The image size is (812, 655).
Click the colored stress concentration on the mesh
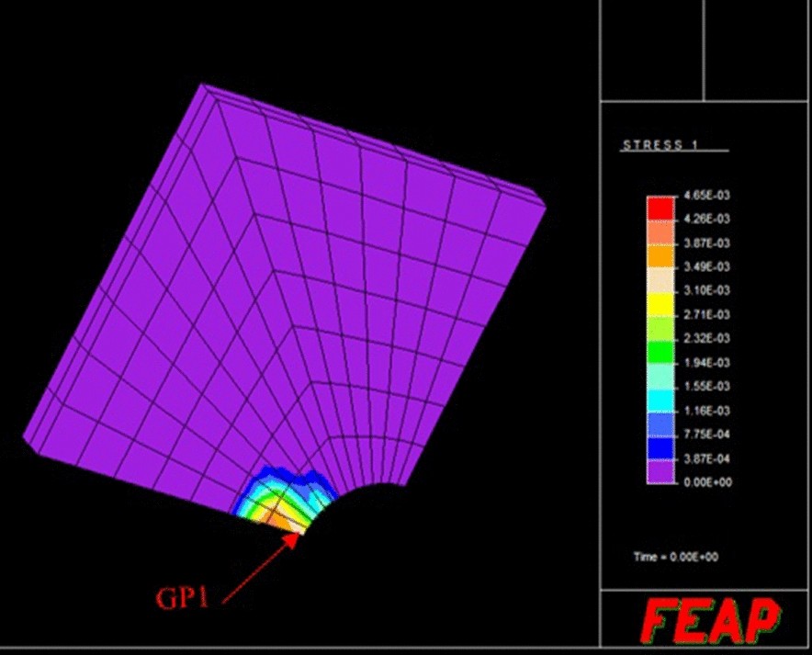pos(286,499)
